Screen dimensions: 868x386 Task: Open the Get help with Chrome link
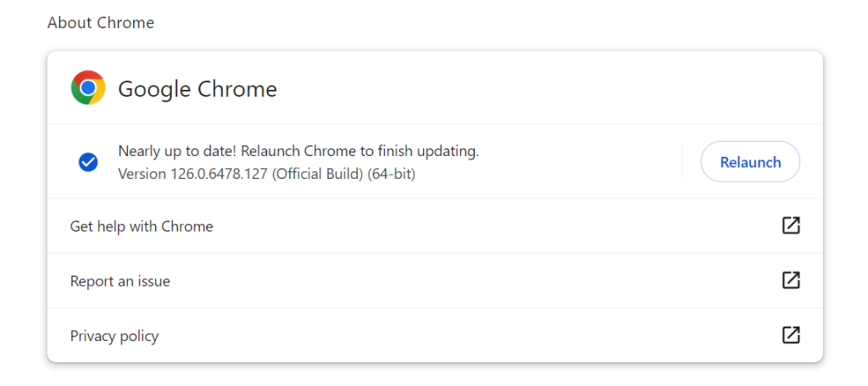142,227
